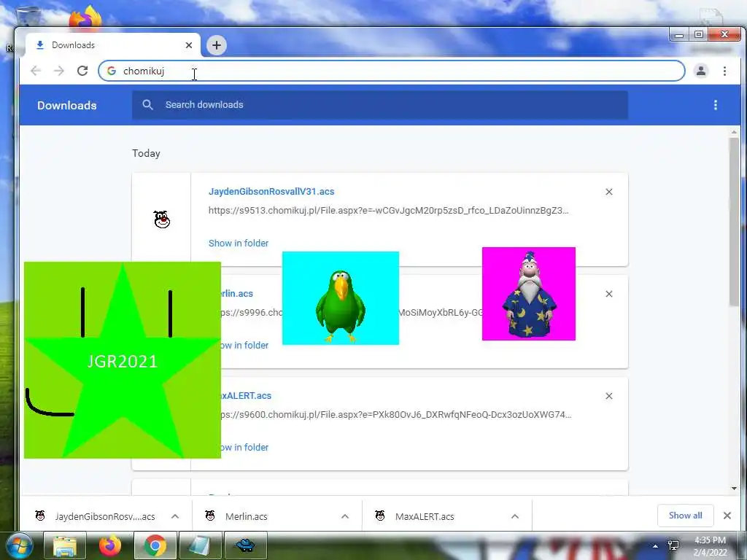Remove MaxALERT.acs from the downloads list
The height and width of the screenshot is (560, 747).
tap(609, 396)
